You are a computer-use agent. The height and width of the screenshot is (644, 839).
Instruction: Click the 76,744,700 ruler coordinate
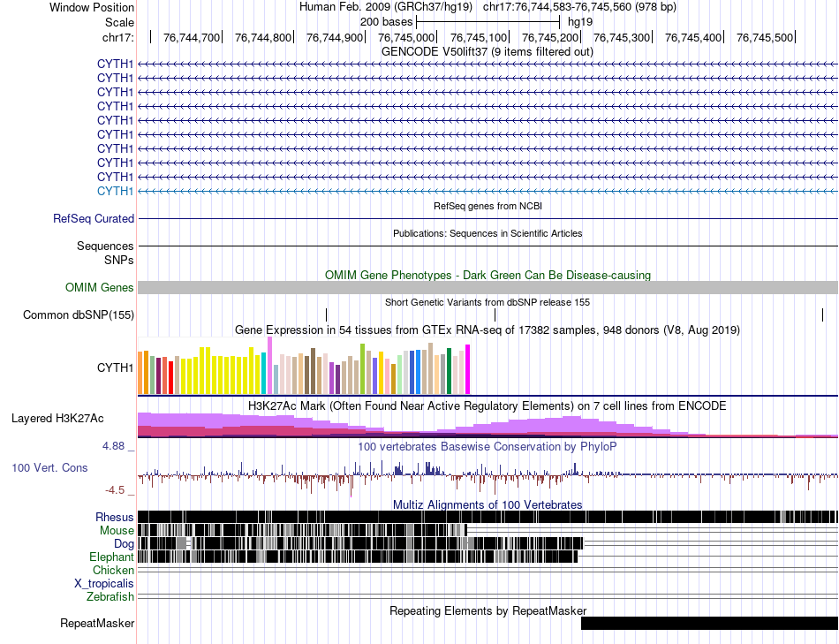pos(192,37)
